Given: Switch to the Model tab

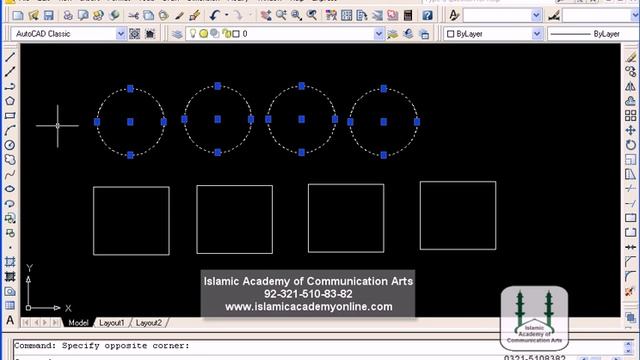Looking at the screenshot, I should tap(78, 323).
